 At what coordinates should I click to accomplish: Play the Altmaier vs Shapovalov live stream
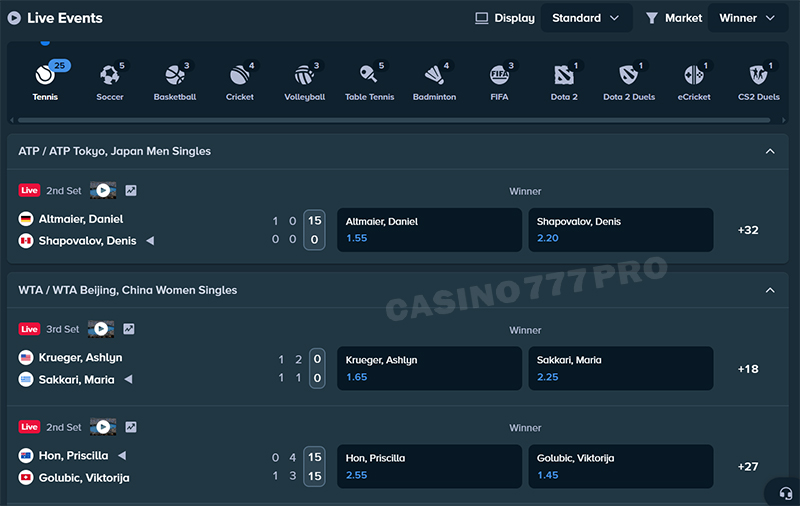pyautogui.click(x=103, y=190)
